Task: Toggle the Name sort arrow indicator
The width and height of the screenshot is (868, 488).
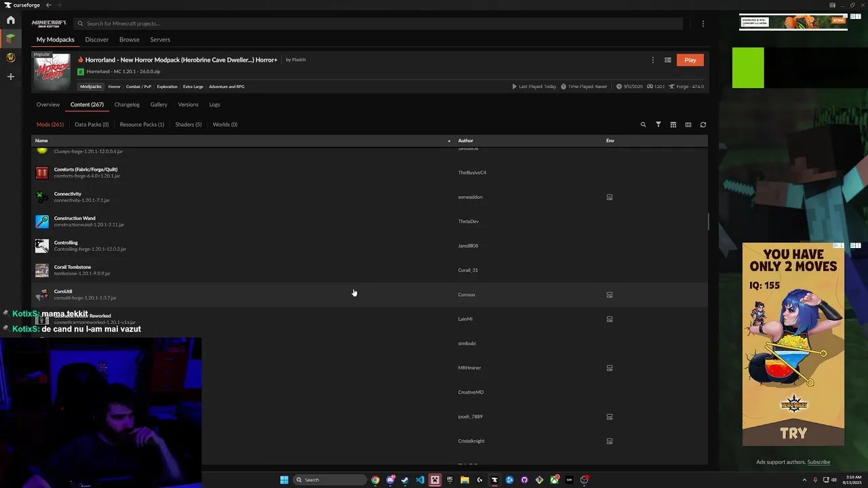Action: click(449, 141)
